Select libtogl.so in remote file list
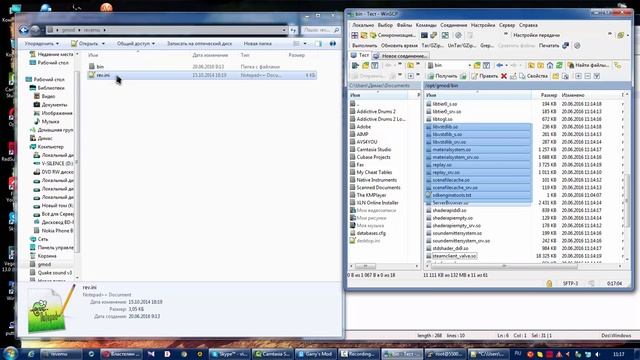This screenshot has width=640, height=360. point(442,119)
